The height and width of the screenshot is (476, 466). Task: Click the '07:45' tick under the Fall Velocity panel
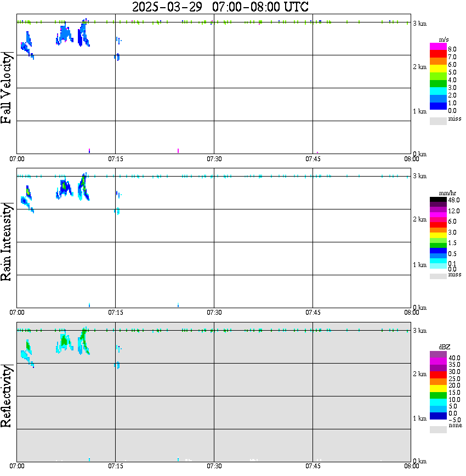(313, 159)
